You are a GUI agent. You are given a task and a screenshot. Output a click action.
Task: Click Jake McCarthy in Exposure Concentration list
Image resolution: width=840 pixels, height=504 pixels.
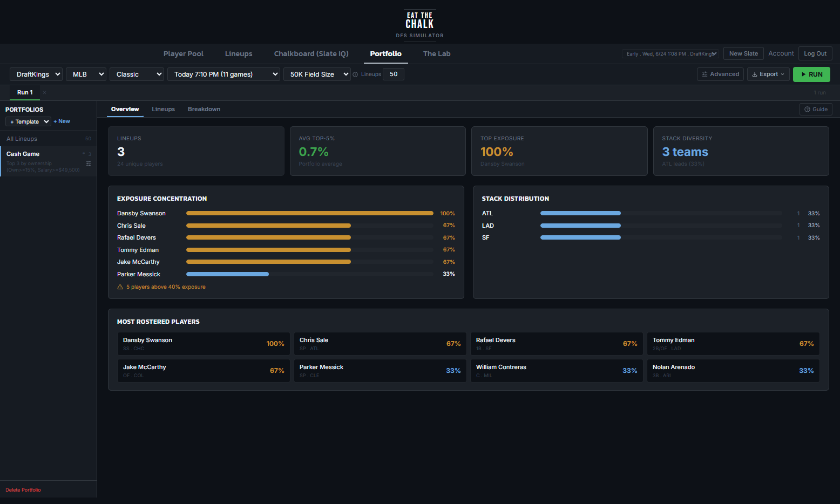(x=138, y=262)
